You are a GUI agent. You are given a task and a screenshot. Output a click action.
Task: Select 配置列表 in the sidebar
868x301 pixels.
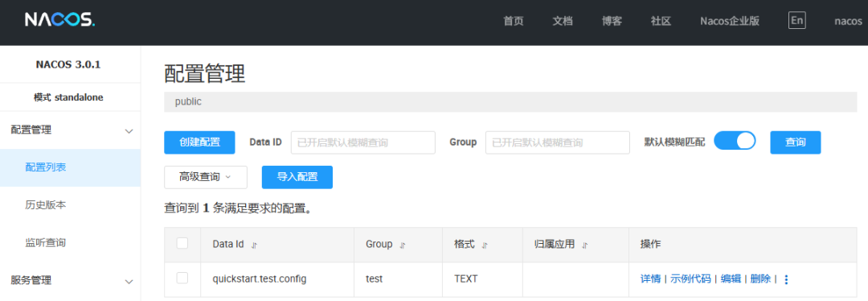pyautogui.click(x=70, y=167)
